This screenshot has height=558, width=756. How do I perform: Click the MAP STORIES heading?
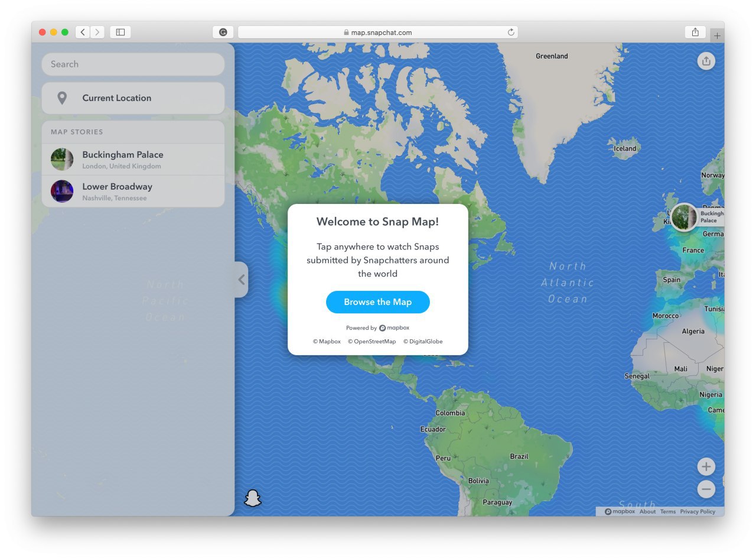click(77, 132)
